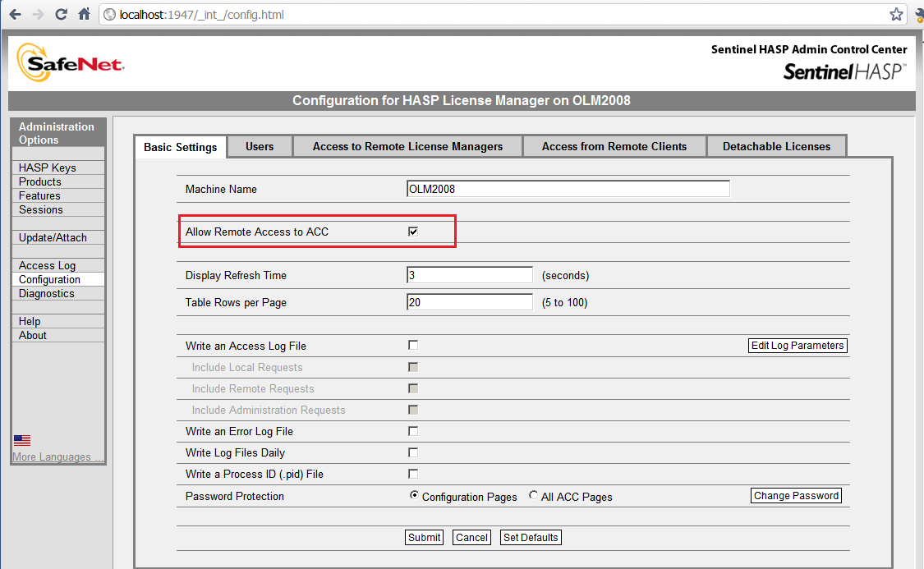This screenshot has height=569, width=924.
Task: Open Access to Remote License Managers tab
Action: point(407,146)
